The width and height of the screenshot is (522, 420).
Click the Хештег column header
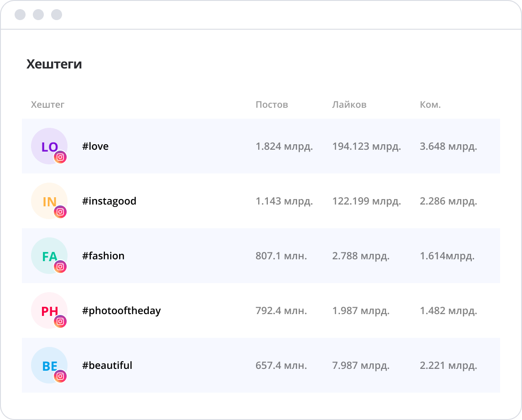[47, 105]
